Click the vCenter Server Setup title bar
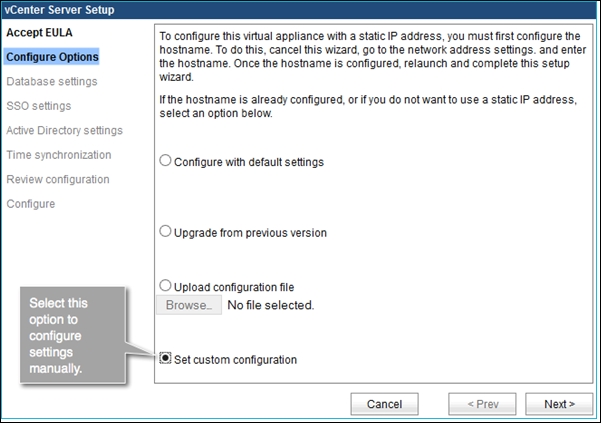The width and height of the screenshot is (601, 423). (300, 10)
